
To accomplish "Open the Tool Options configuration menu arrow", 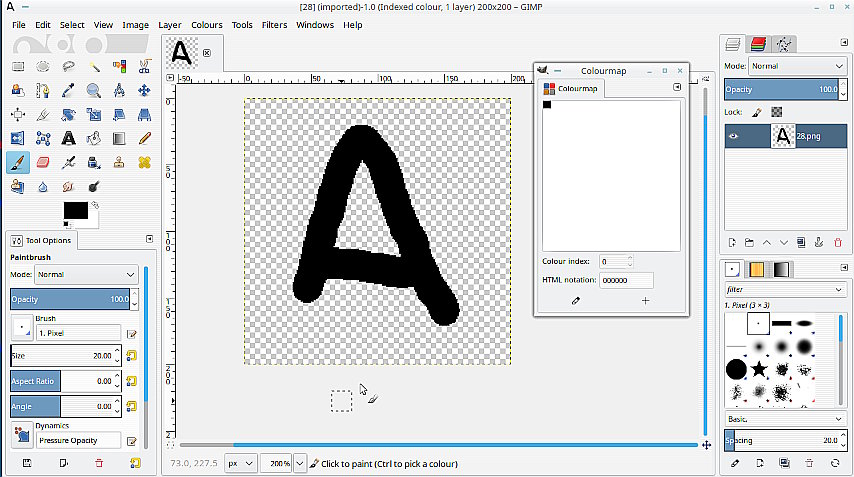I will [149, 239].
